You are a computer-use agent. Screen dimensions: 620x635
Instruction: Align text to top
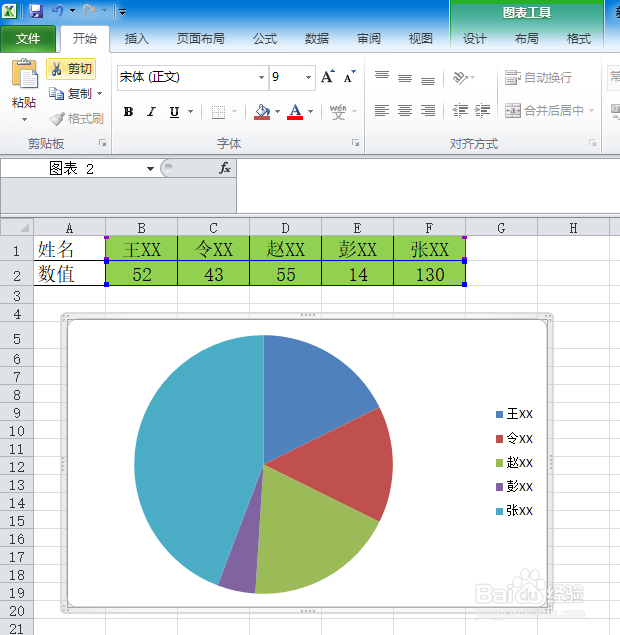pyautogui.click(x=381, y=77)
